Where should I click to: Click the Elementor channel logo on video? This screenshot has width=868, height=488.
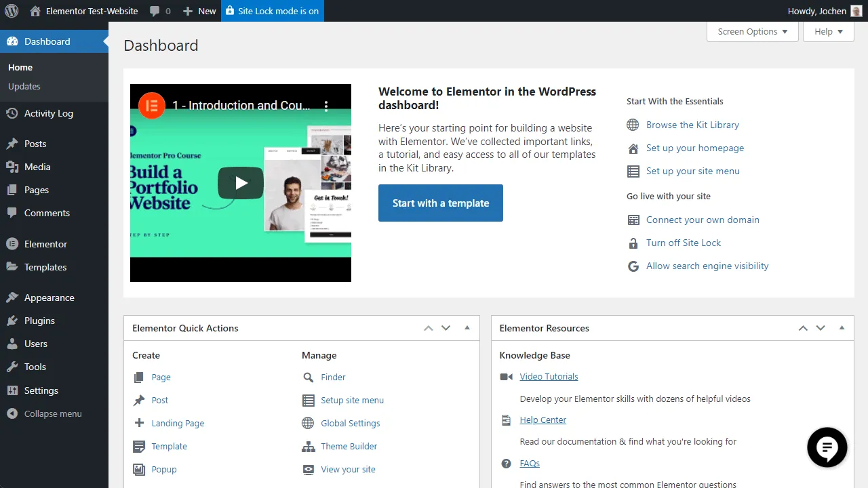click(x=152, y=106)
